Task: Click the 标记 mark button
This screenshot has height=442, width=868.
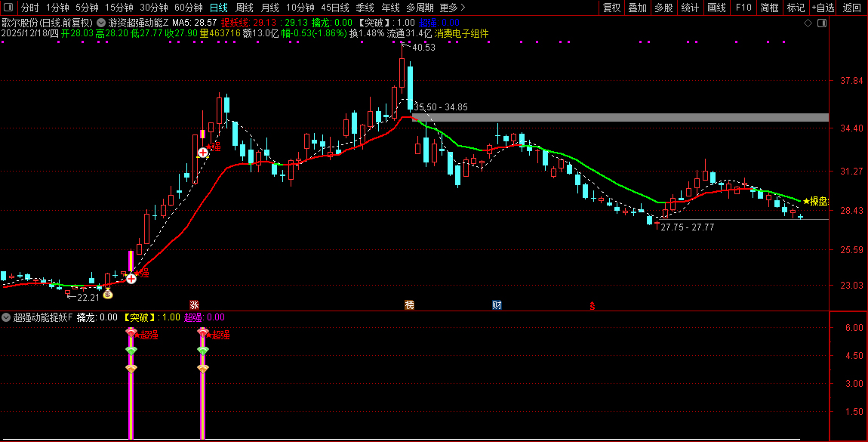Action: pyautogui.click(x=796, y=8)
